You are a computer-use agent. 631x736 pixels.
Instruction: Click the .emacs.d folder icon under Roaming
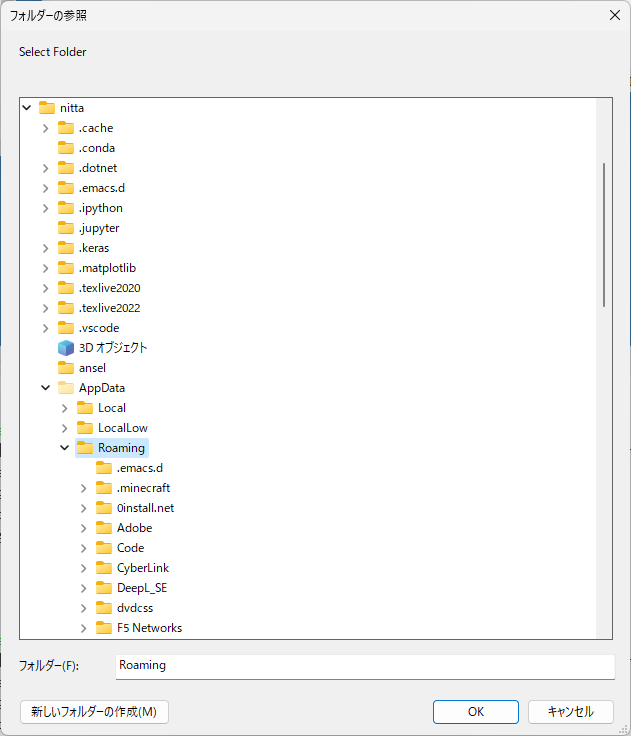pos(104,468)
